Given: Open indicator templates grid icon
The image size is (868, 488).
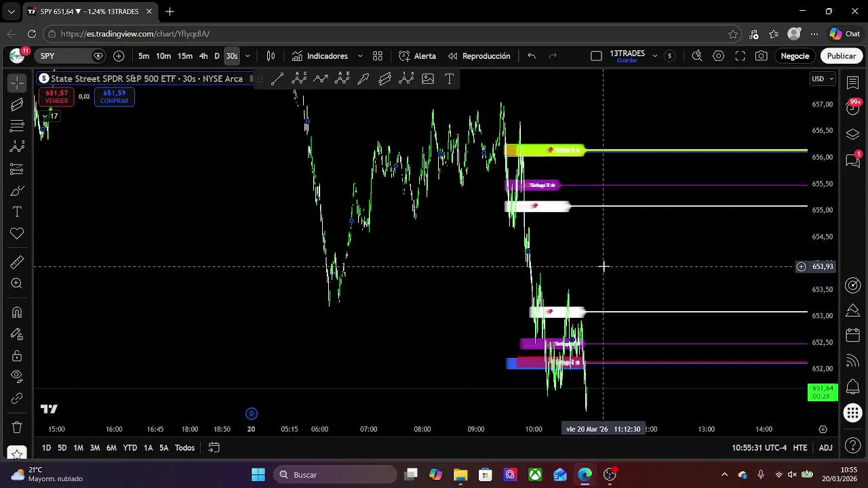Looking at the screenshot, I should pos(378,56).
